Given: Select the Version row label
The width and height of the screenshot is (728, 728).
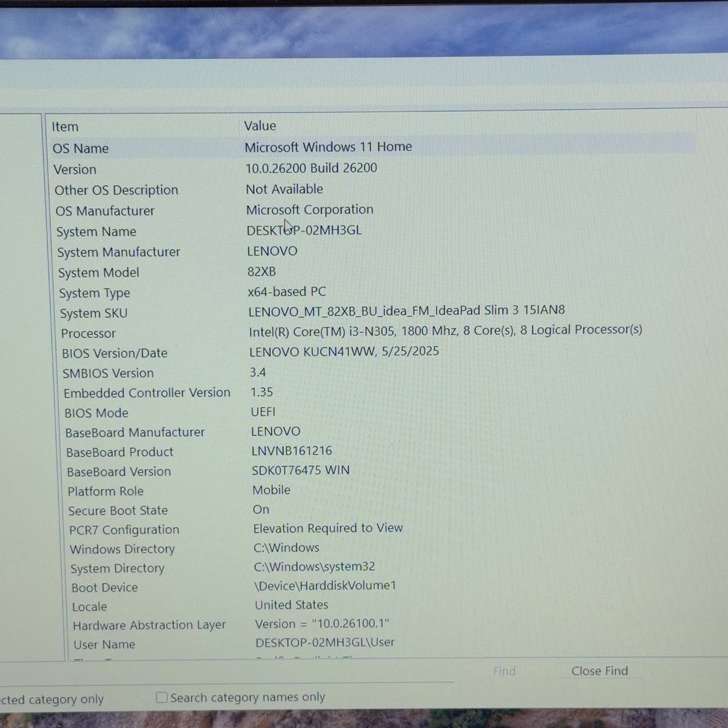Looking at the screenshot, I should pos(75,169).
